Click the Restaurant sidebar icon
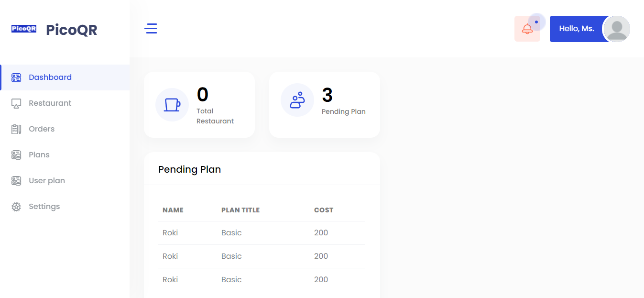644x298 pixels. (x=16, y=103)
